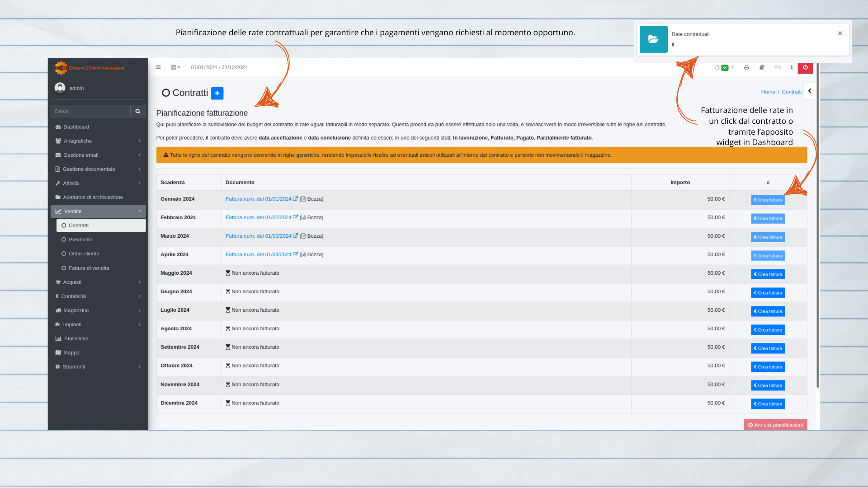
Task: Open Statistiche in the sidebar
Action: (98, 338)
